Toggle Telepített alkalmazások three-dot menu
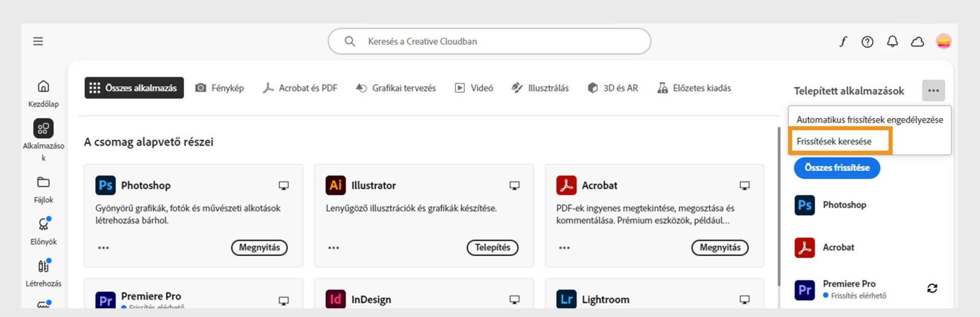 tap(934, 90)
